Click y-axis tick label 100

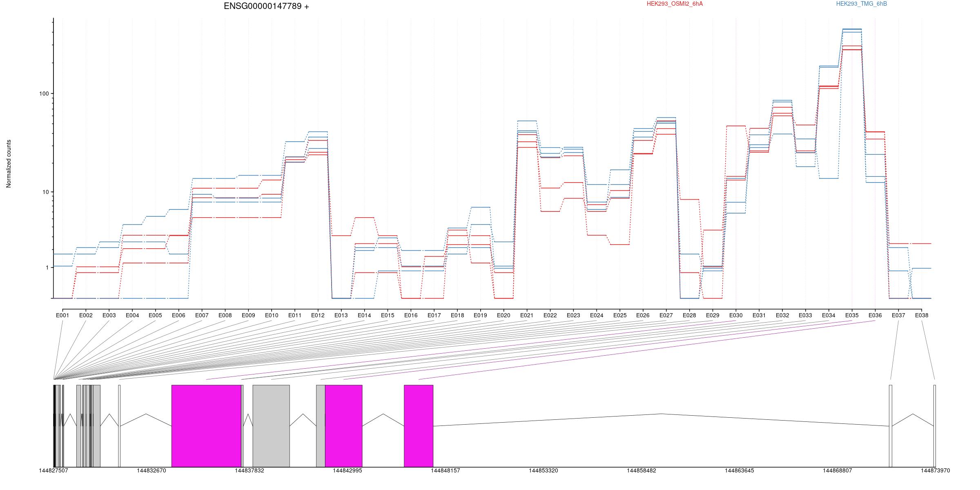coord(44,94)
